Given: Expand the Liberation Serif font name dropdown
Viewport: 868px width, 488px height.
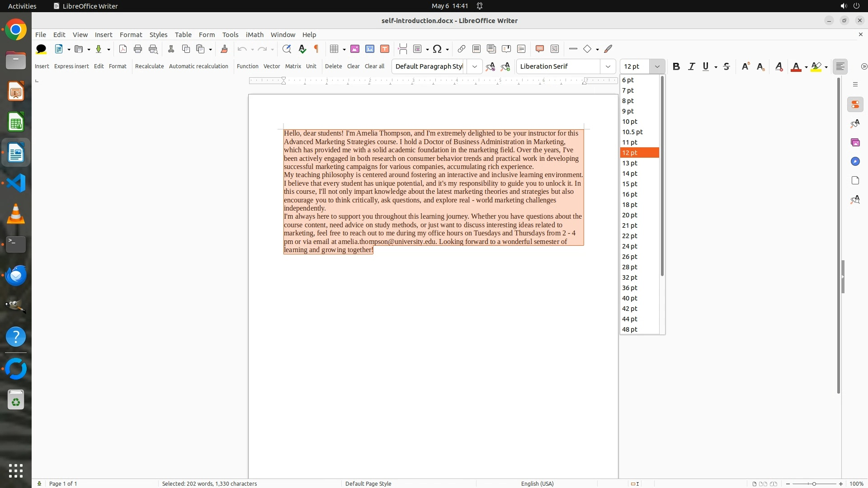Looking at the screenshot, I should (608, 66).
